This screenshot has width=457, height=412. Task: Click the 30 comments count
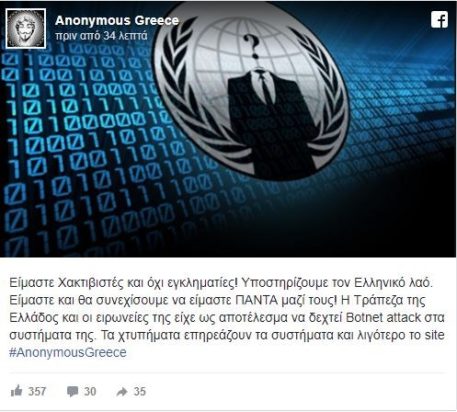90,391
